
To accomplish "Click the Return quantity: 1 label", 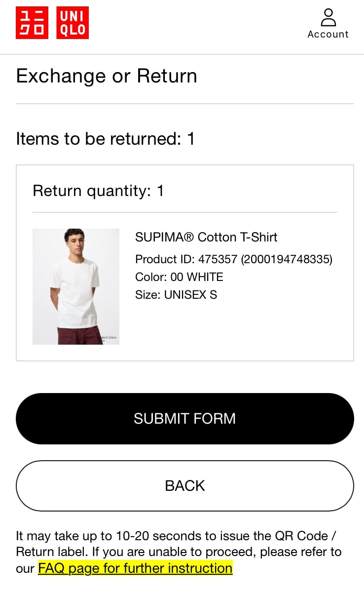I will point(98,191).
